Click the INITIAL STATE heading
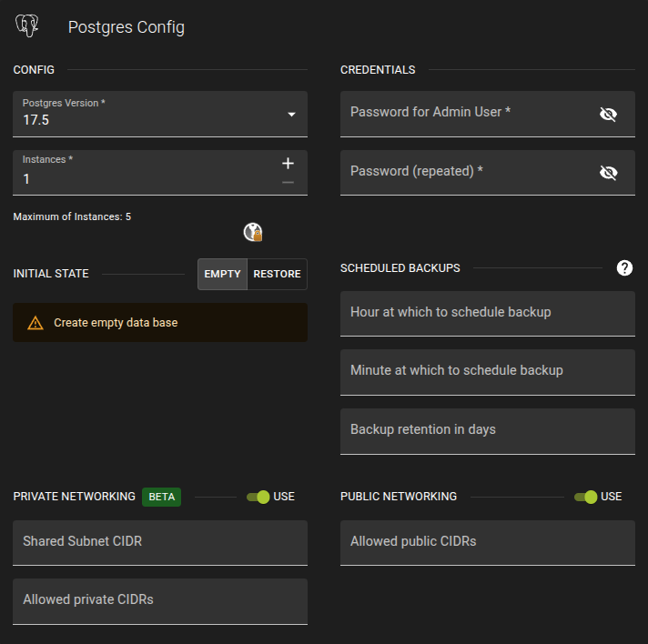The width and height of the screenshot is (648, 644). tap(51, 274)
